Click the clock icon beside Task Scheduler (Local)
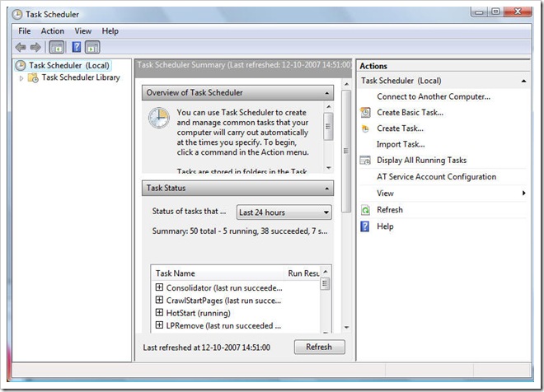Screen dimensions: 544x392 (21, 66)
